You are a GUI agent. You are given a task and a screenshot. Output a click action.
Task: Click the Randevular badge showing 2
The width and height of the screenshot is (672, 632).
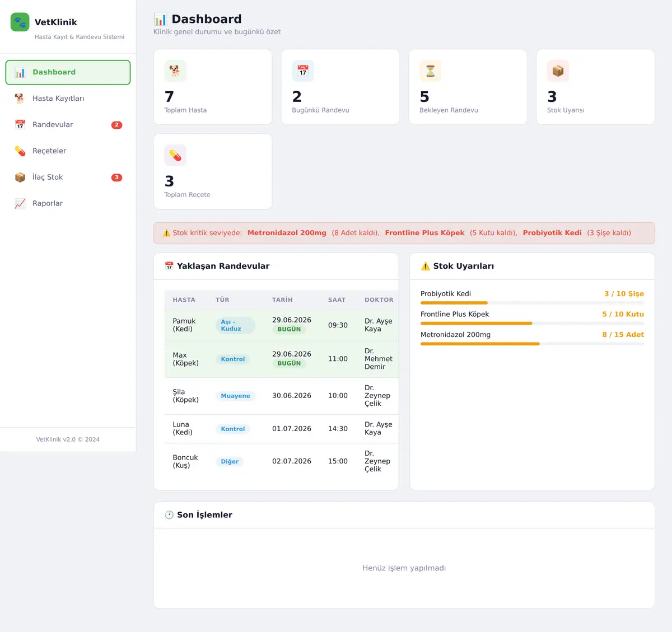click(x=116, y=125)
